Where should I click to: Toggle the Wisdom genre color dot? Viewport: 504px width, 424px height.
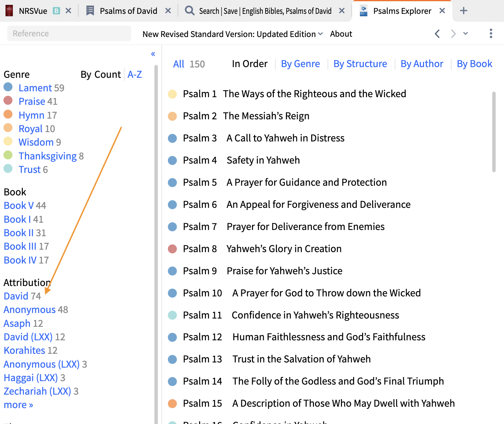pos(8,141)
